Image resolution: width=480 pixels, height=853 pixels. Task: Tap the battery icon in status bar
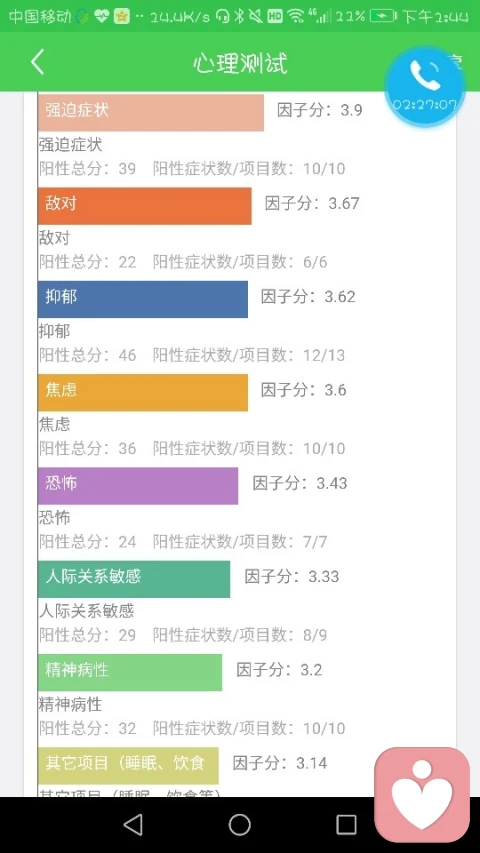point(383,16)
